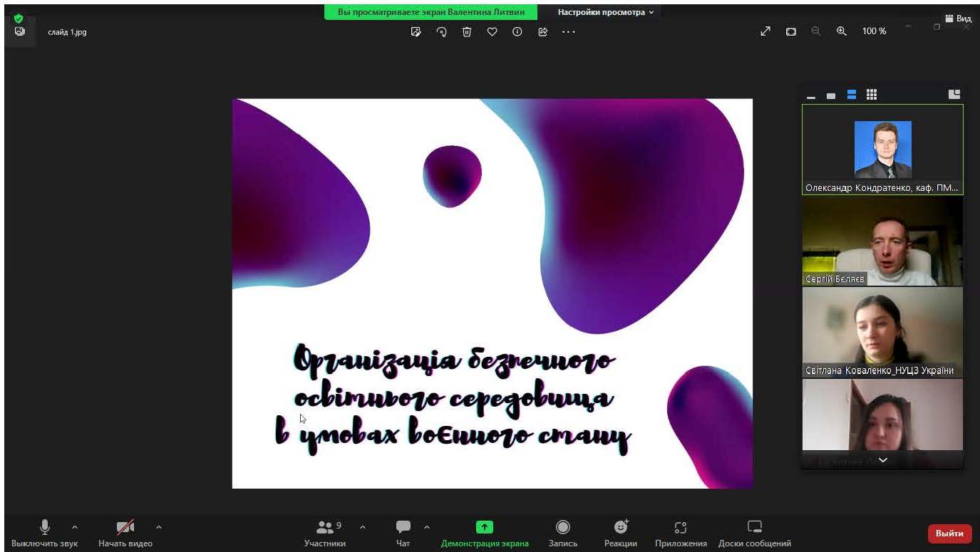The image size is (980, 552).
Task: Select Сергій Бєляєв's video thumbnail
Action: coord(882,241)
